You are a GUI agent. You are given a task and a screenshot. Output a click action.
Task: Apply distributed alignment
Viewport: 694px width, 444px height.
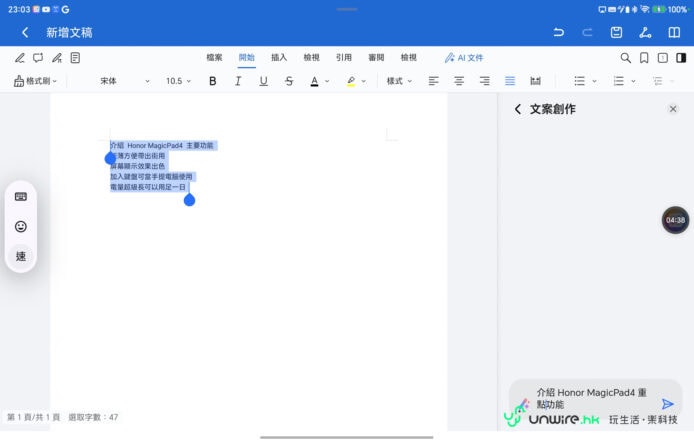click(536, 81)
